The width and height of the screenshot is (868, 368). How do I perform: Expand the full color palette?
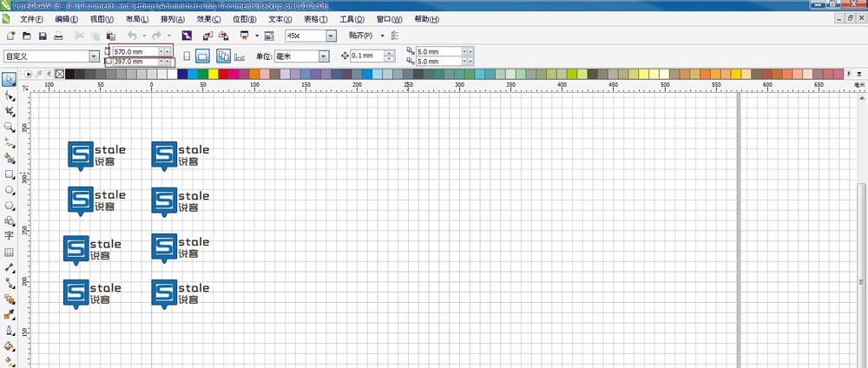click(859, 74)
